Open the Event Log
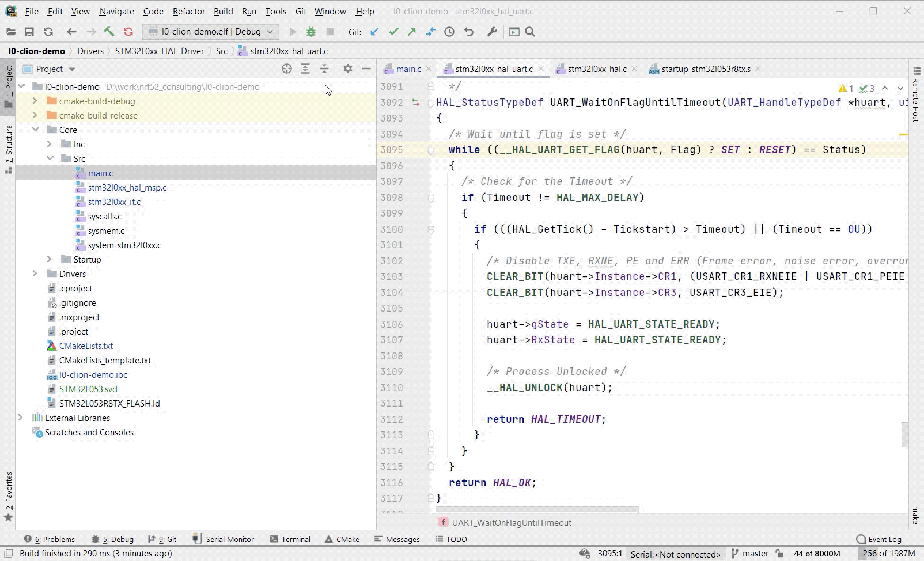Image resolution: width=924 pixels, height=561 pixels. pos(883,539)
